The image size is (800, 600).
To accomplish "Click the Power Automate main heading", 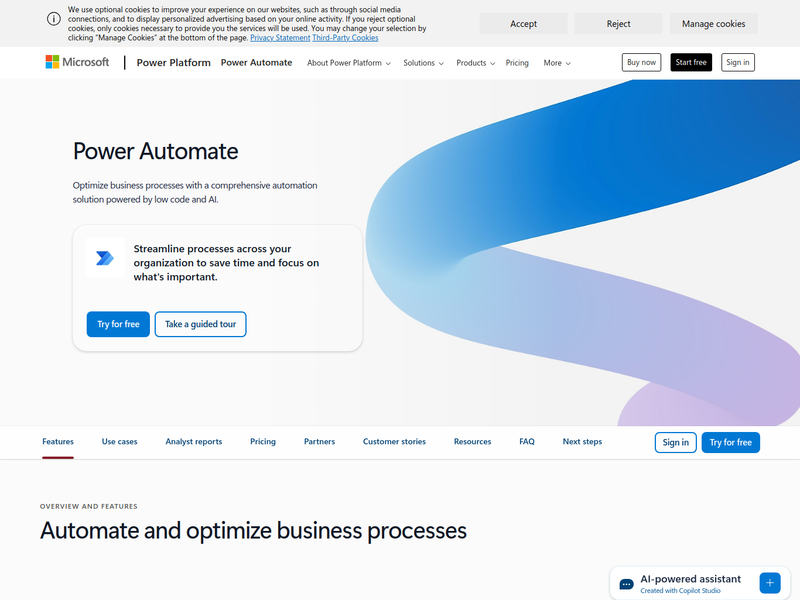I will 156,151.
